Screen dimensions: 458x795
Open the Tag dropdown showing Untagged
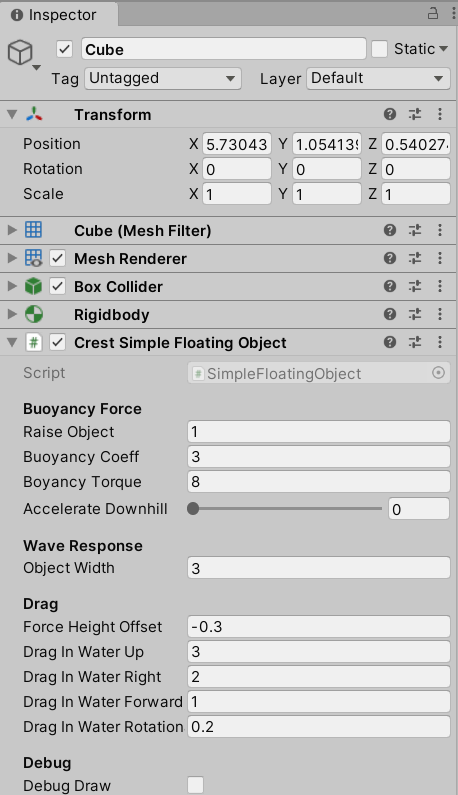click(163, 79)
